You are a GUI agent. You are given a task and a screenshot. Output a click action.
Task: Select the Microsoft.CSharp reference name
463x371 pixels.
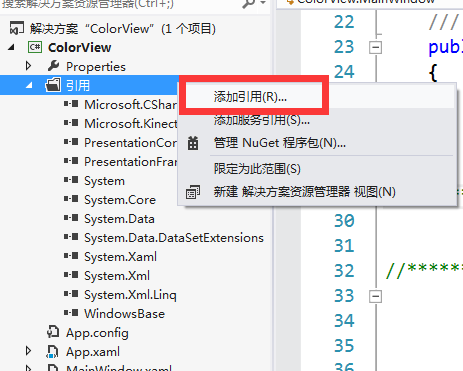point(131,104)
